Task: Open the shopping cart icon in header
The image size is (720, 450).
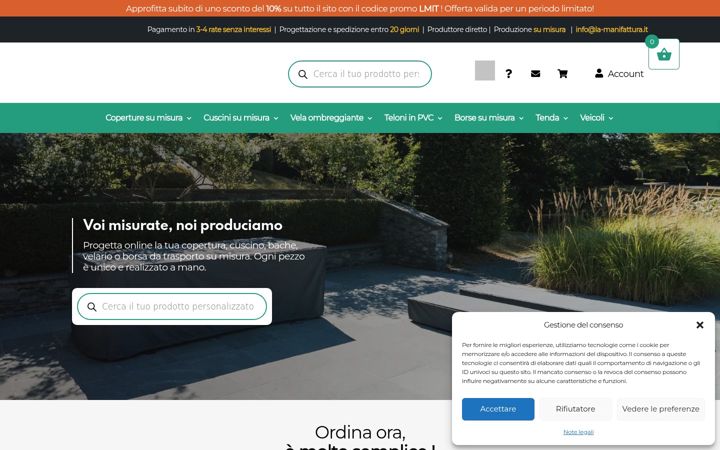Action: tap(562, 73)
